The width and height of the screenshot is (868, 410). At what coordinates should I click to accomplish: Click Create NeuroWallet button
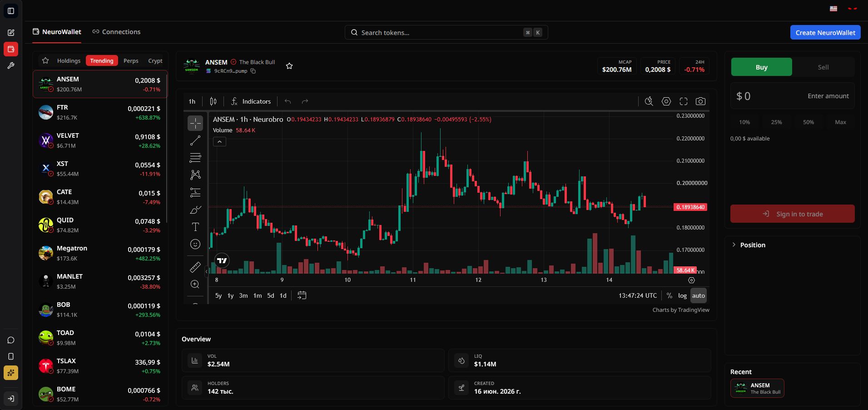click(825, 32)
